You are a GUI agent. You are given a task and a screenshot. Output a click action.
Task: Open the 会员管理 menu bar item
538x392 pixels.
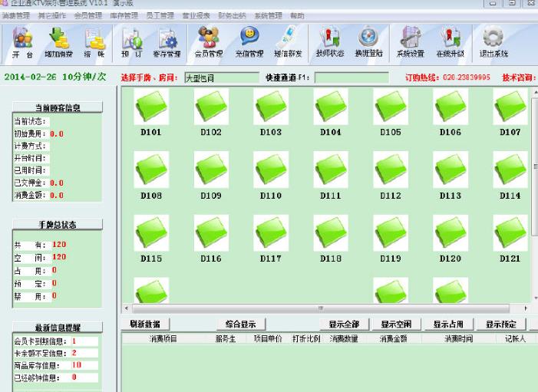(x=87, y=16)
